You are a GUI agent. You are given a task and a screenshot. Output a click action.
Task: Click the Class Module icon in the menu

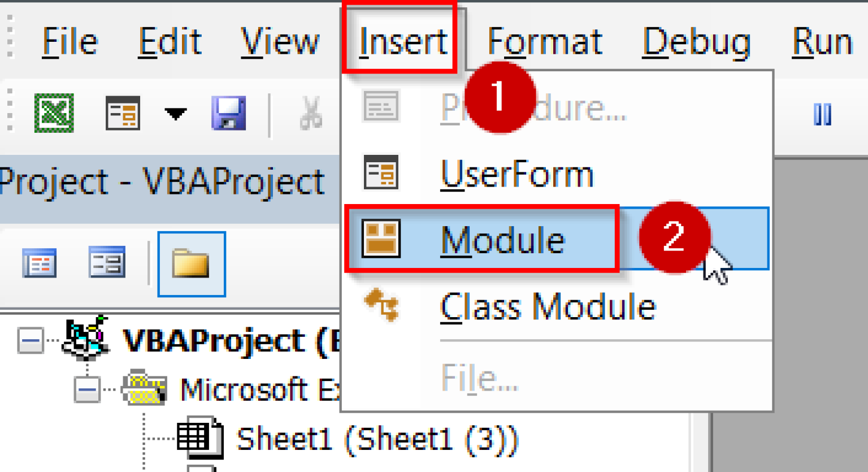coord(381,306)
